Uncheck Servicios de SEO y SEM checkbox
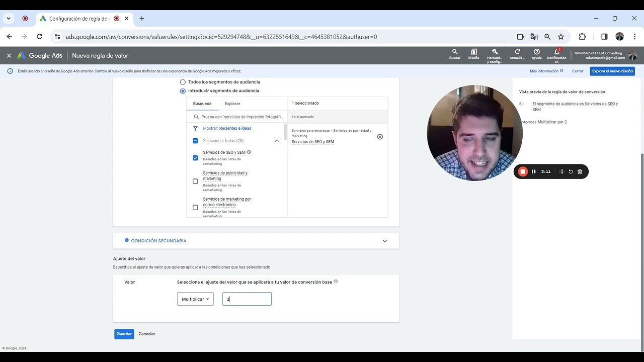The width and height of the screenshot is (644, 362). click(x=195, y=158)
